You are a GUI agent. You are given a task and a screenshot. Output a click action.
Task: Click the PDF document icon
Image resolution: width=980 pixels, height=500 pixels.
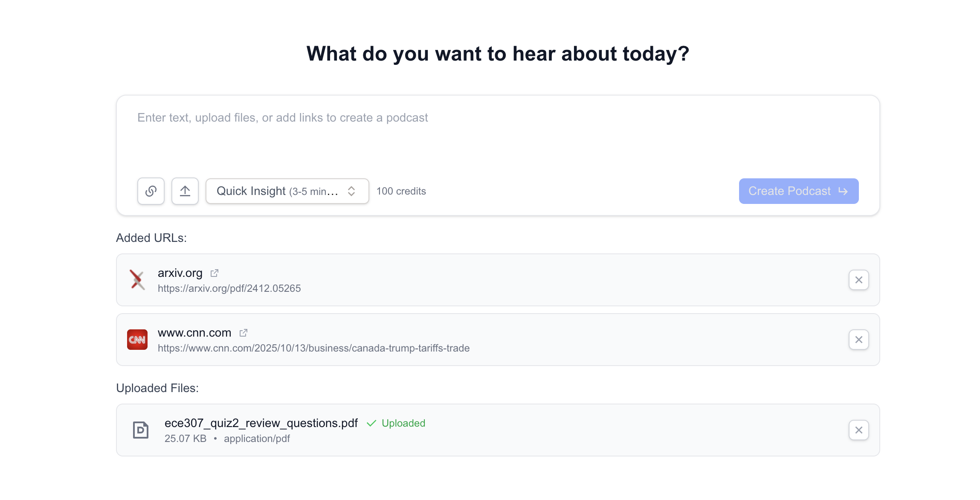(x=141, y=430)
